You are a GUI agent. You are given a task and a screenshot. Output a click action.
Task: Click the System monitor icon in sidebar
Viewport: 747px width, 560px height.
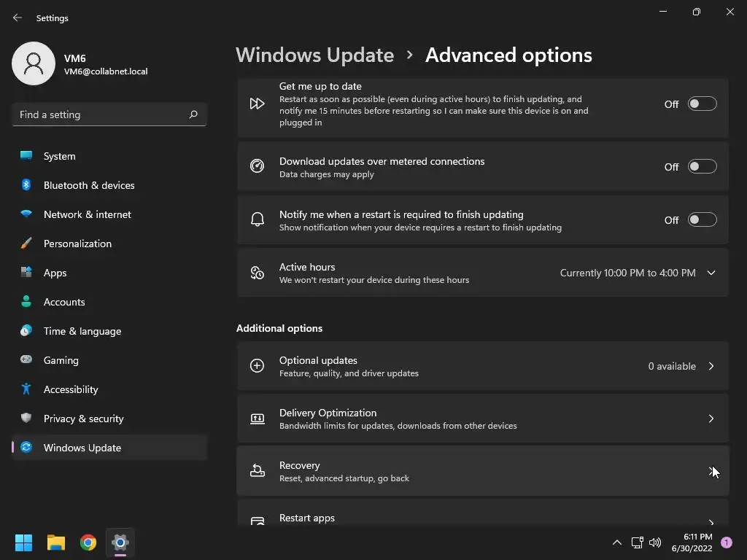tap(26, 156)
